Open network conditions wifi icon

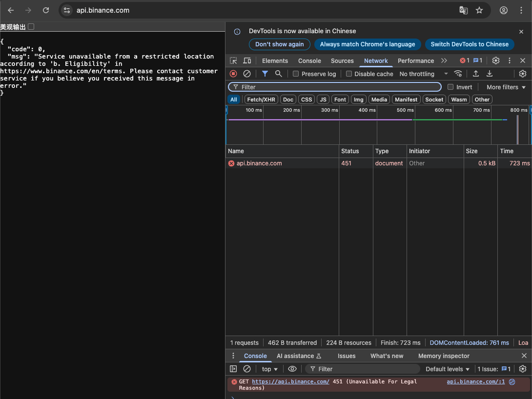point(458,74)
